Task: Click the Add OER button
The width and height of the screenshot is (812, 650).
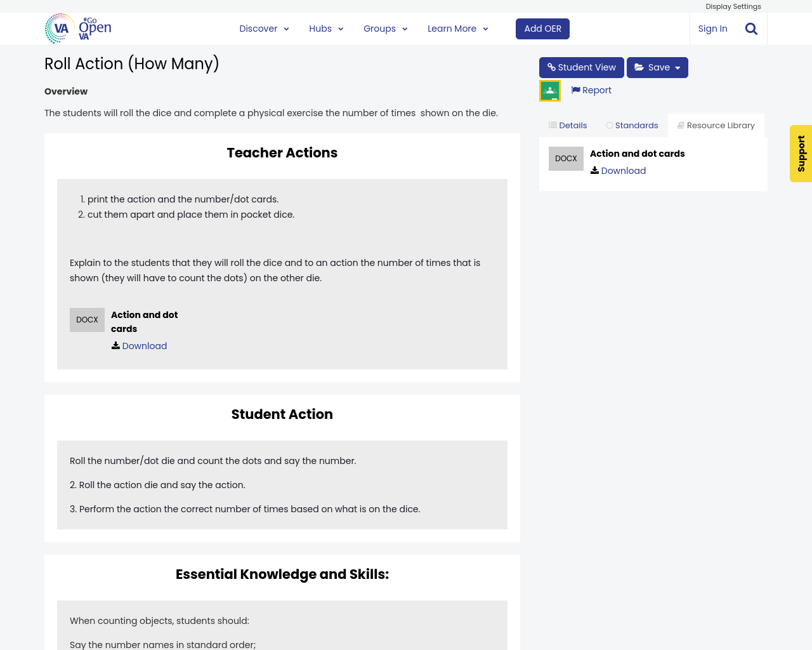Action: tap(542, 29)
